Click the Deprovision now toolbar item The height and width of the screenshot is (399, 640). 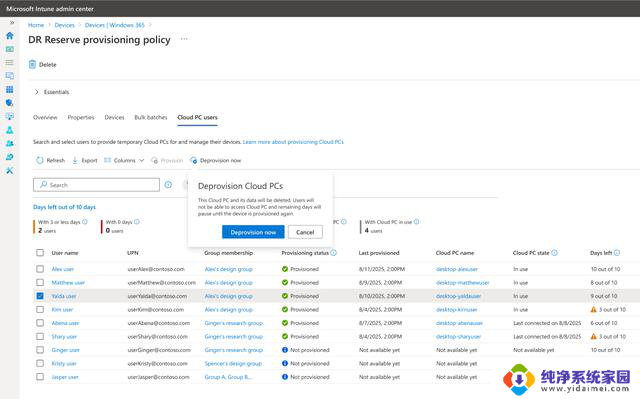pyautogui.click(x=216, y=160)
